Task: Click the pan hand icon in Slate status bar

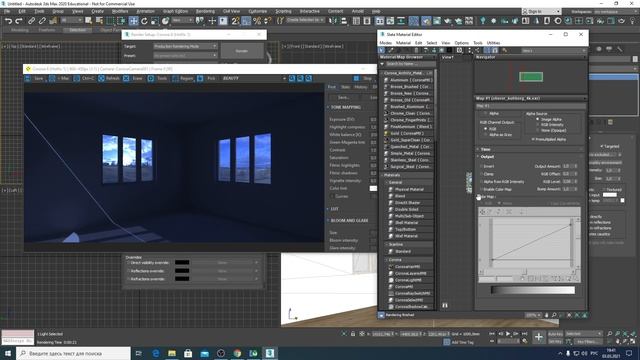Action: point(547,315)
